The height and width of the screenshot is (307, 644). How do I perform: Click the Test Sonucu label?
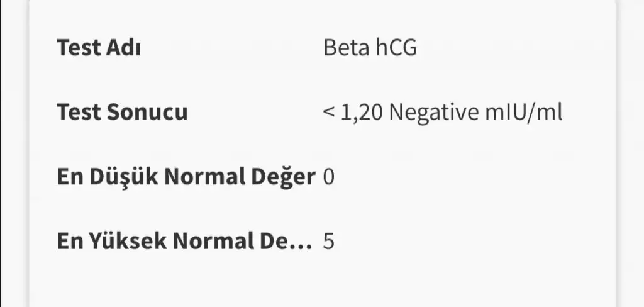(122, 113)
